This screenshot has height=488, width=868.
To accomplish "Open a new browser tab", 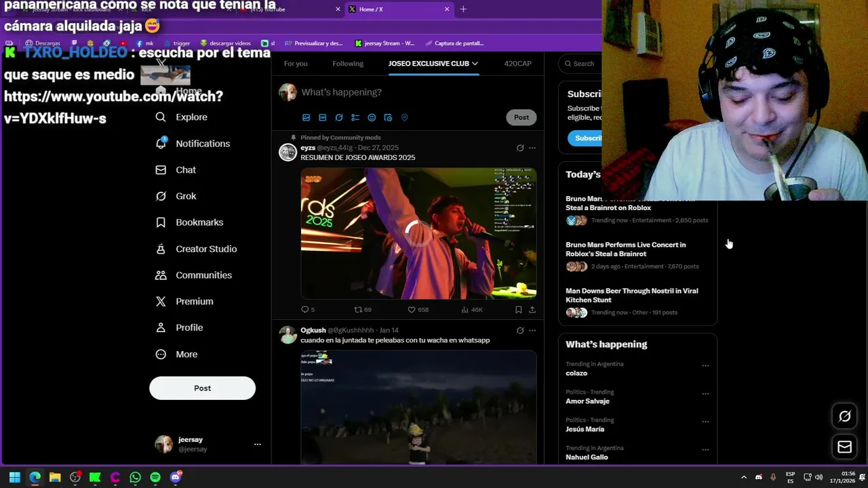I will 463,9.
